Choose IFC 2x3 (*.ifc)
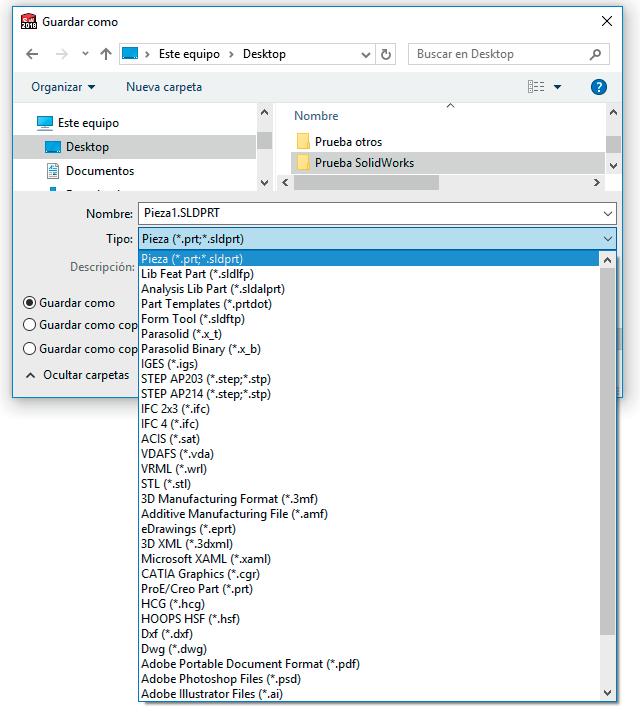Image resolution: width=640 pixels, height=714 pixels. (x=369, y=409)
